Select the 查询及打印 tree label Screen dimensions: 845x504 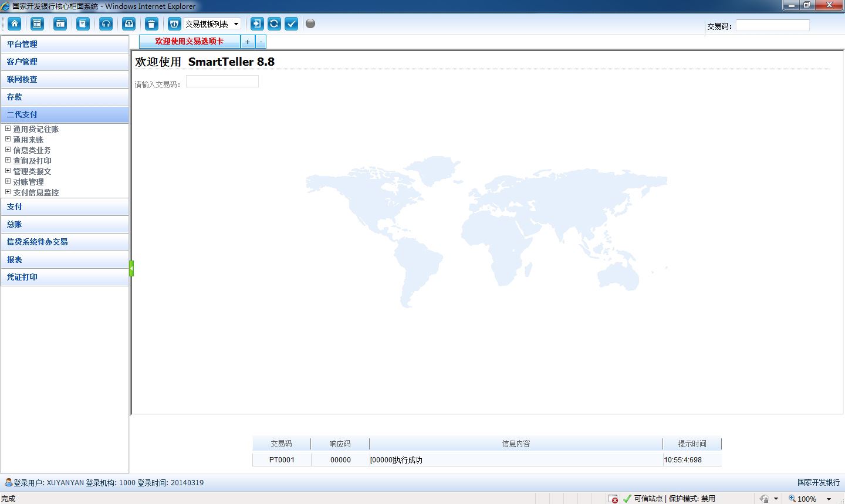tap(32, 161)
